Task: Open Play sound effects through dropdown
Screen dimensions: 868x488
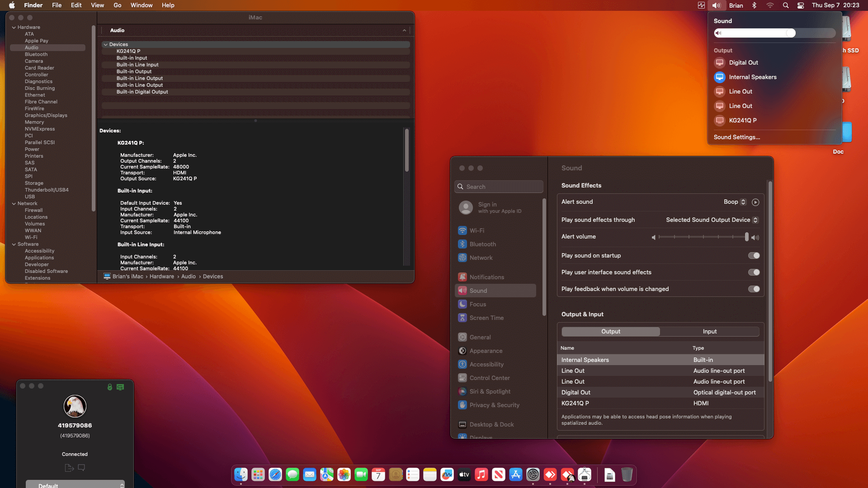Action: pyautogui.click(x=712, y=220)
